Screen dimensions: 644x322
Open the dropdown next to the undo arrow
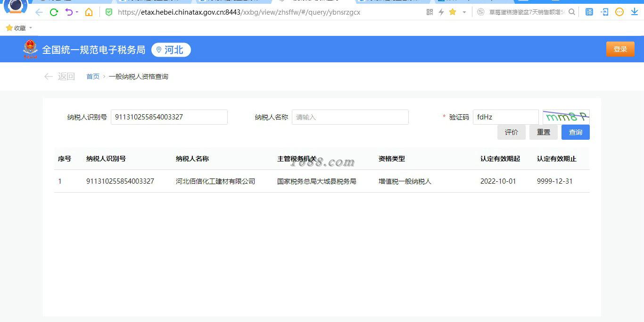pos(77,12)
